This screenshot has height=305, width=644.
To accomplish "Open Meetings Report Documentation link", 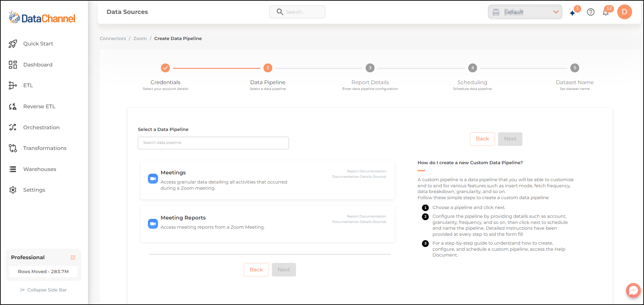I will 366,171.
